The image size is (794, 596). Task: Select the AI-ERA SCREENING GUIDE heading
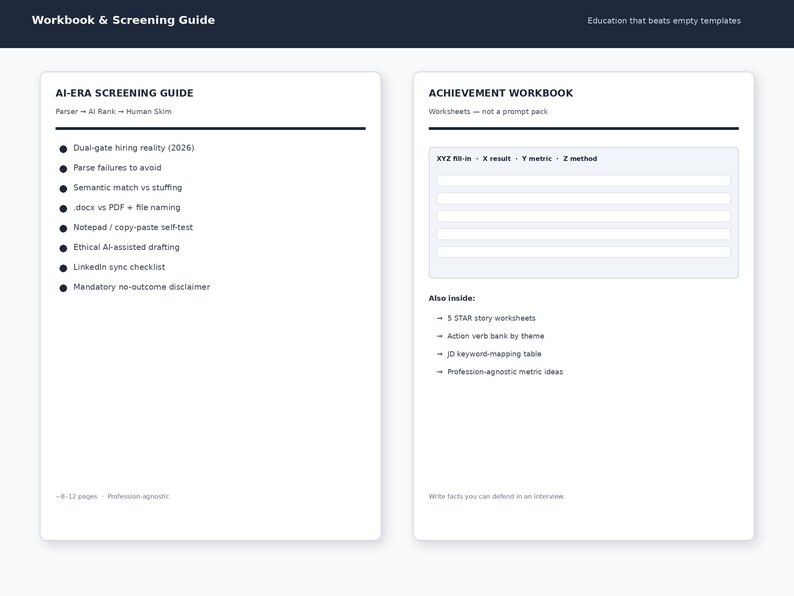click(125, 93)
